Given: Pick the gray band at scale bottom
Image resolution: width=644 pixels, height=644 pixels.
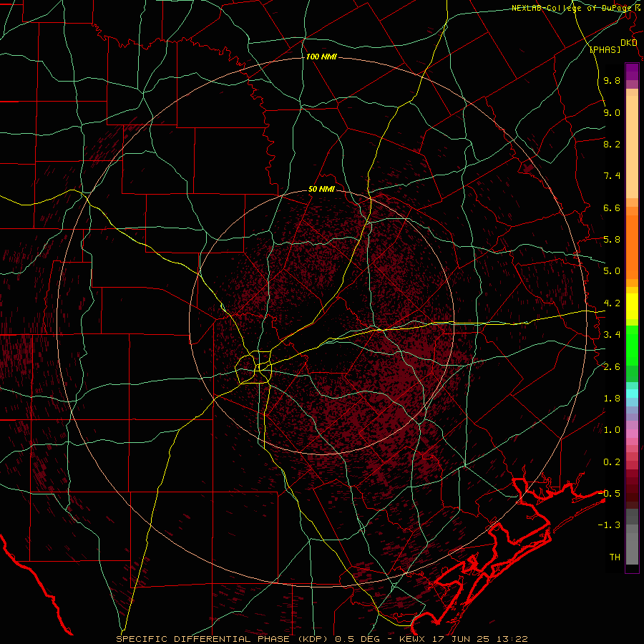Looking at the screenshot, I should point(632,548).
